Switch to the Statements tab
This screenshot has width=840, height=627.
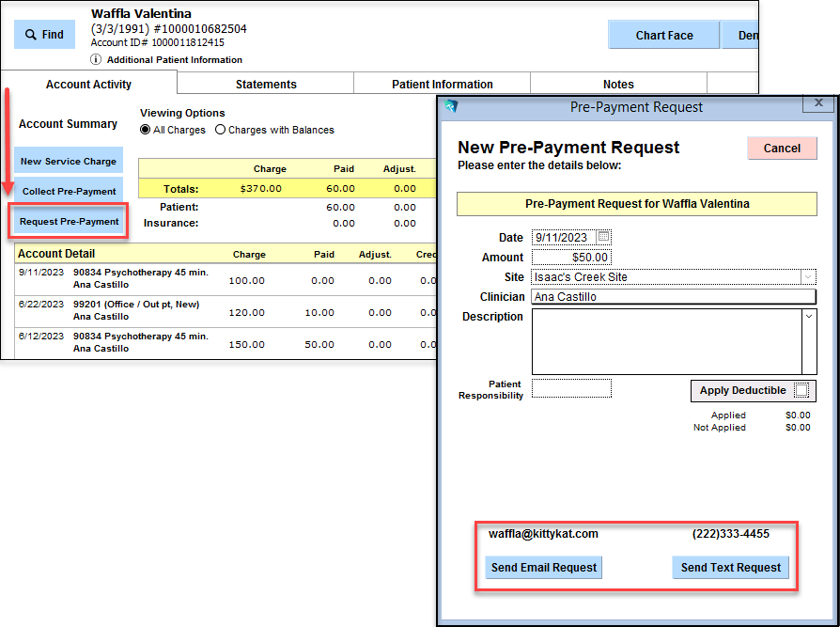click(x=266, y=85)
